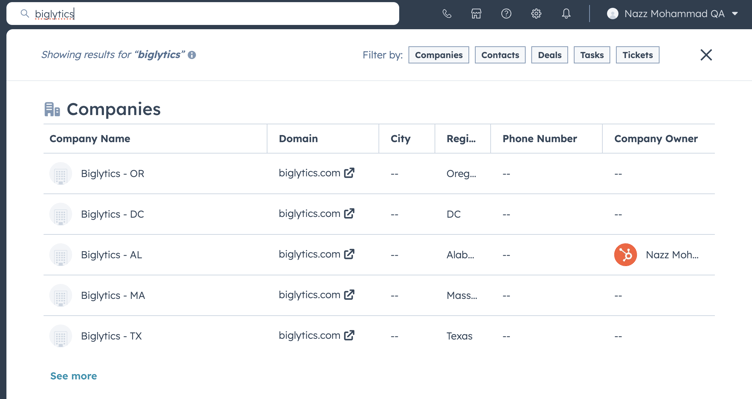Open the marketplace store icon

[476, 14]
